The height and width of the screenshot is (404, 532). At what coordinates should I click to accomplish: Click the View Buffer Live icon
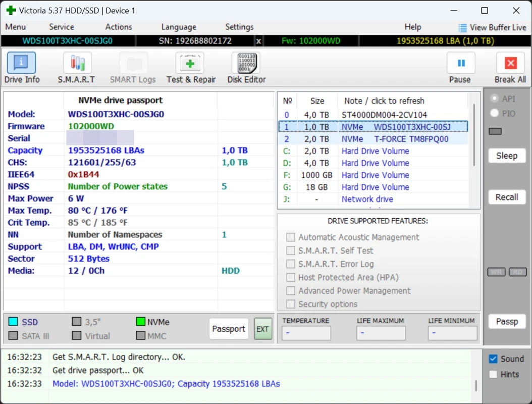click(462, 28)
